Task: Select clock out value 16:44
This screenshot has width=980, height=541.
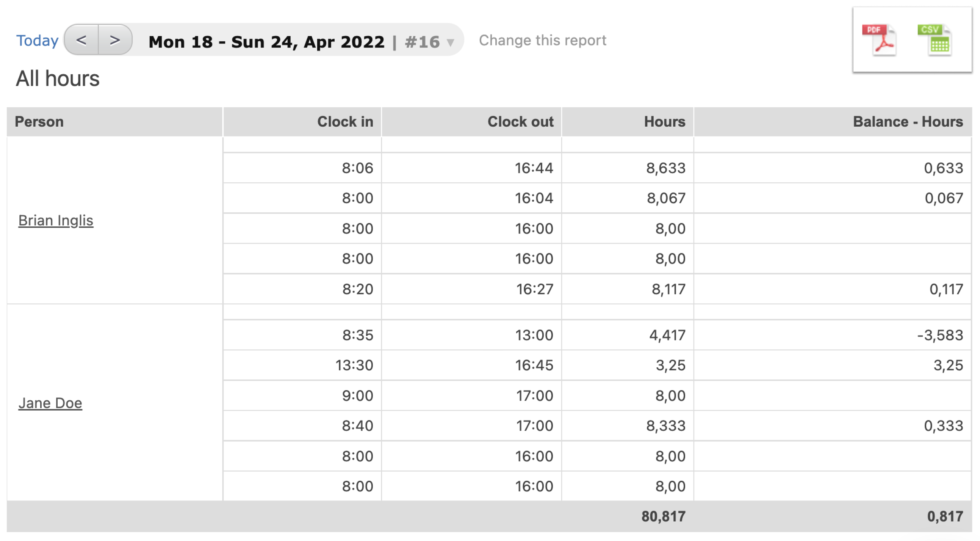Action: [x=534, y=168]
